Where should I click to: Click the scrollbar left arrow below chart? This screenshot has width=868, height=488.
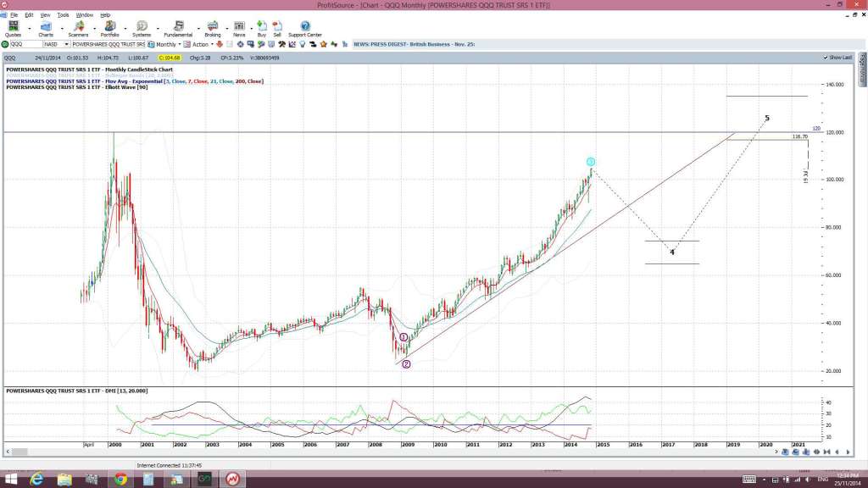click(7, 452)
